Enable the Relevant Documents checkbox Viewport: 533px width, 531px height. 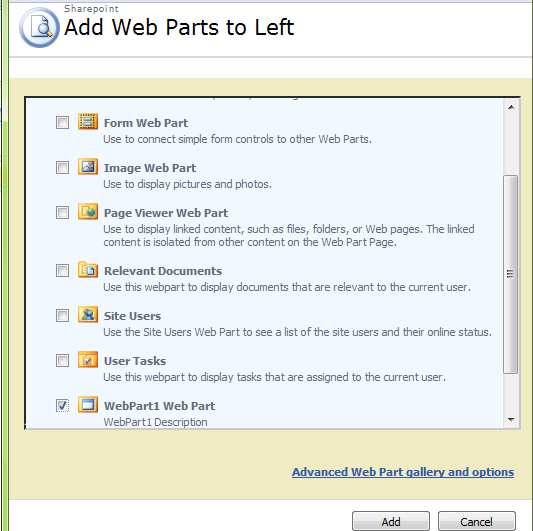click(x=63, y=271)
